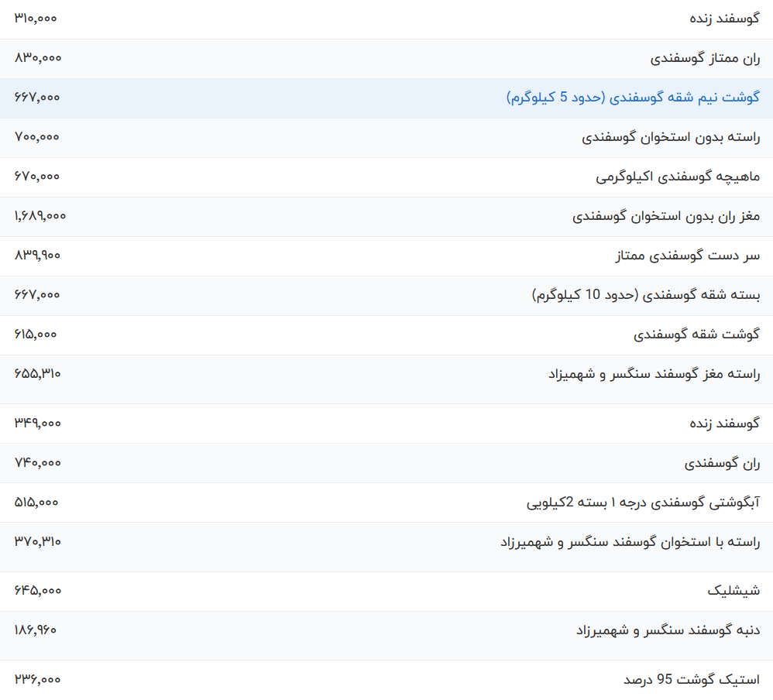This screenshot has width=773, height=700.
Task: Open the سر دست گوسفندی ممتاز link
Action: point(687,256)
